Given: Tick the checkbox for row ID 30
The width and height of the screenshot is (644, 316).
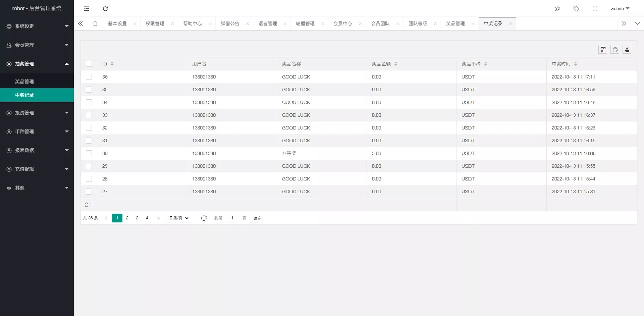Looking at the screenshot, I should (89, 153).
